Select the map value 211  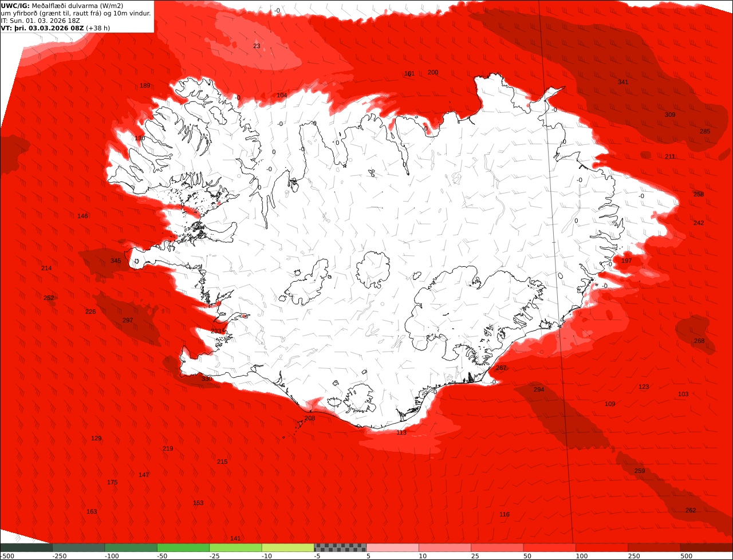(x=670, y=156)
